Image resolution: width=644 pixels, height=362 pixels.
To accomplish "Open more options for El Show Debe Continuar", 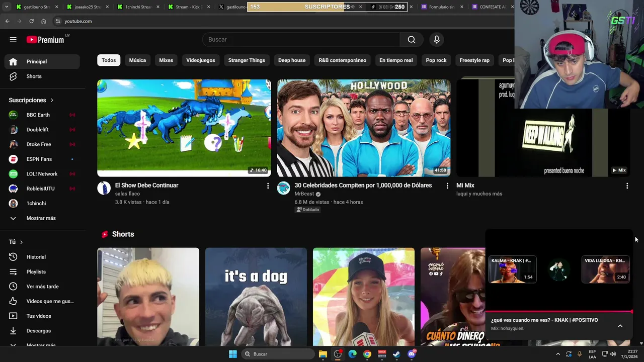I will click(x=268, y=186).
